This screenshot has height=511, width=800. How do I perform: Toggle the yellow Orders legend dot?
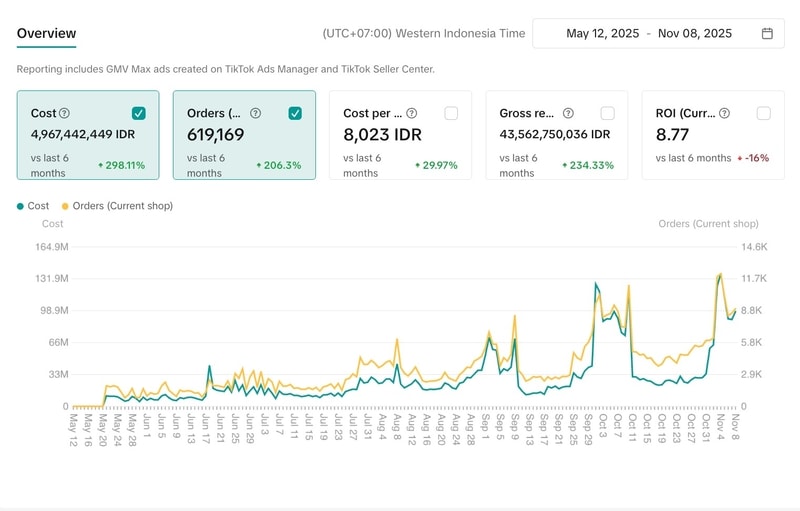click(66, 206)
